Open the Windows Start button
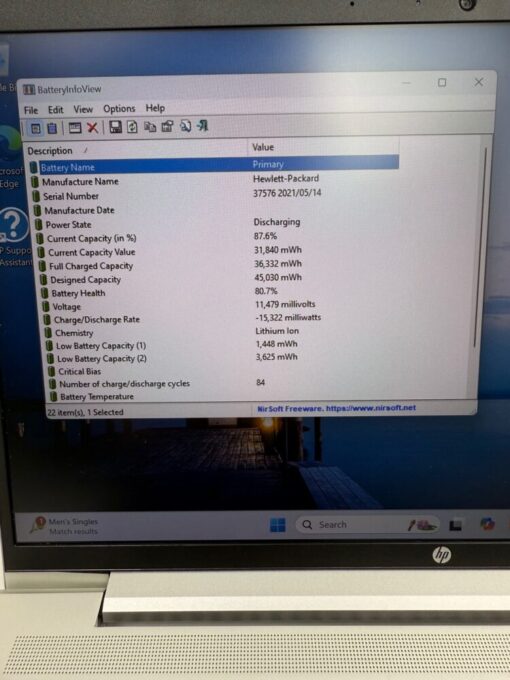This screenshot has width=510, height=680. click(278, 525)
